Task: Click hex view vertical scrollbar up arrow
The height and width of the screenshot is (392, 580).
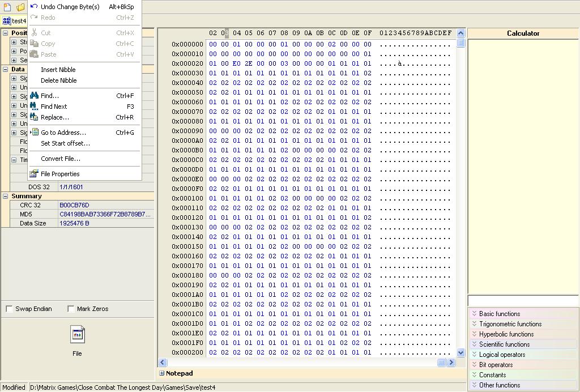Action: 460,33
